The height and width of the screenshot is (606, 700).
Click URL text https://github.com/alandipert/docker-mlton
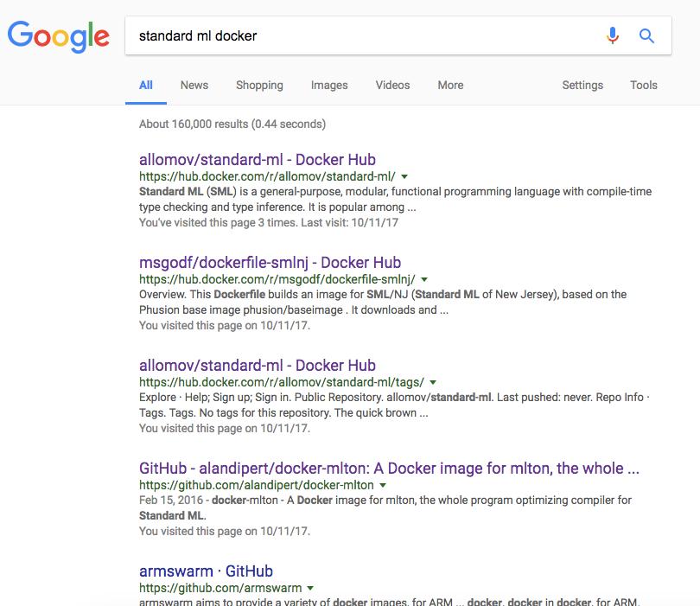point(257,484)
